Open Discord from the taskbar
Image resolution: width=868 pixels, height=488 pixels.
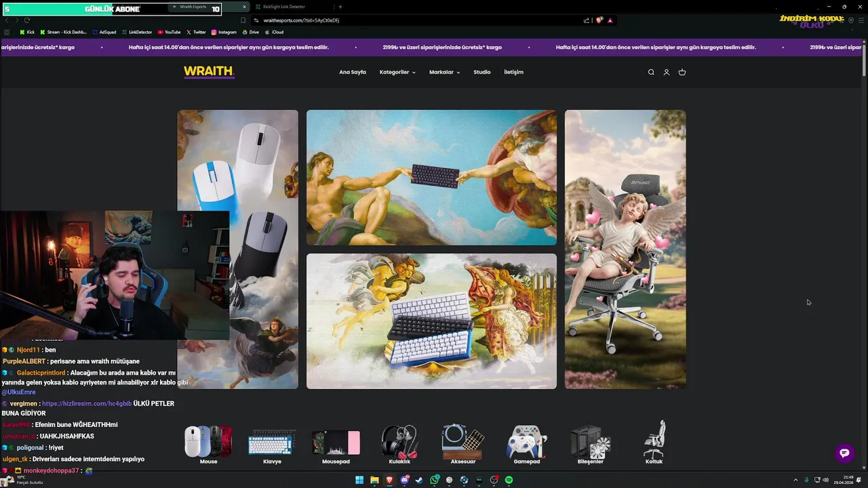(404, 480)
